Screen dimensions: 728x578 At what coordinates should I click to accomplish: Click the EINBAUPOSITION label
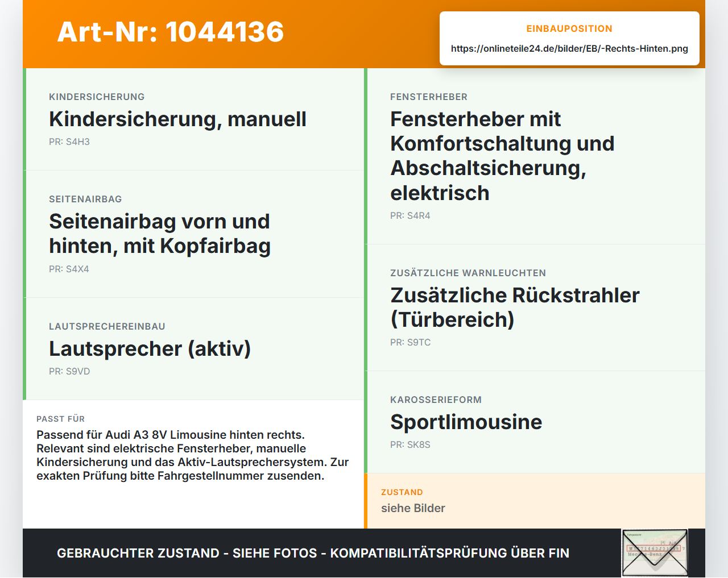pyautogui.click(x=569, y=29)
